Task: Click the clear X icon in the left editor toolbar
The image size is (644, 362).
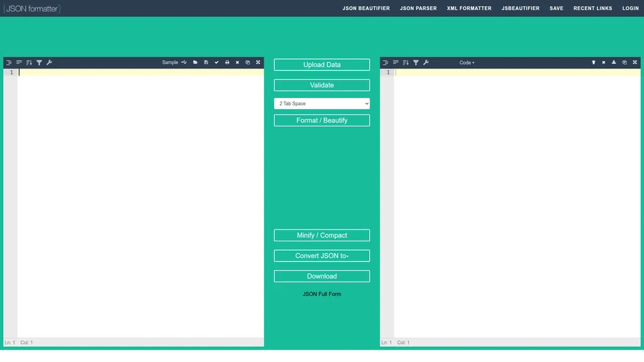Action: [237, 62]
